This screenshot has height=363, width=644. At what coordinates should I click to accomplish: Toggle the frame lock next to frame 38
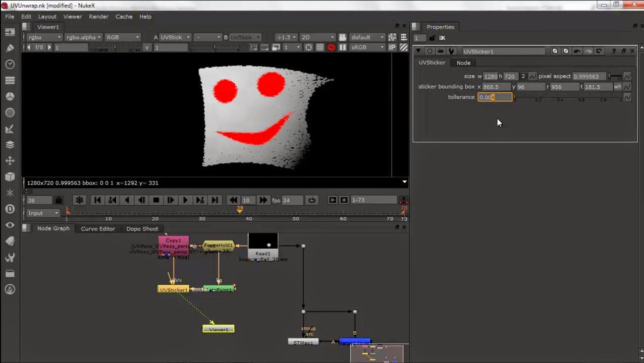click(x=59, y=200)
